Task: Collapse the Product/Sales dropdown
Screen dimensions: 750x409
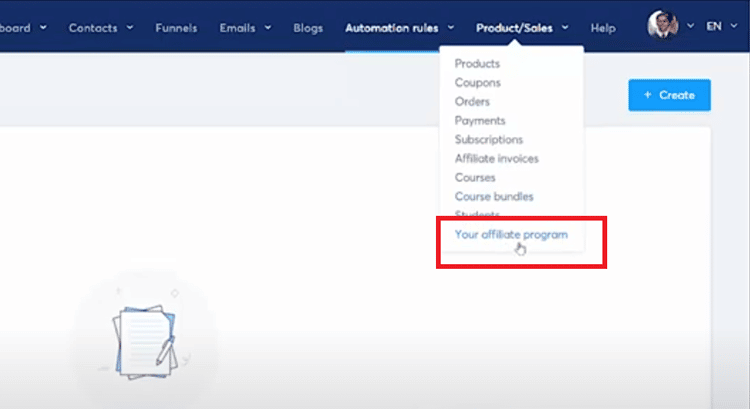Action: (522, 28)
